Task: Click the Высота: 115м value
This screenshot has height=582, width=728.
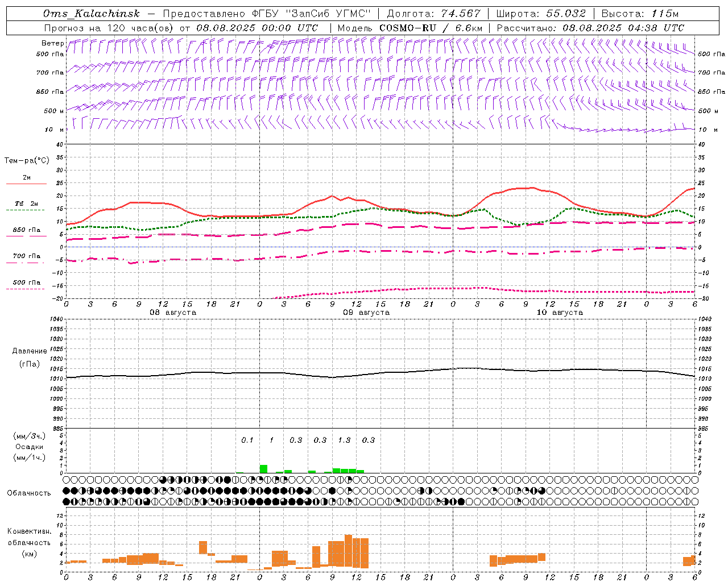Action: coord(640,14)
